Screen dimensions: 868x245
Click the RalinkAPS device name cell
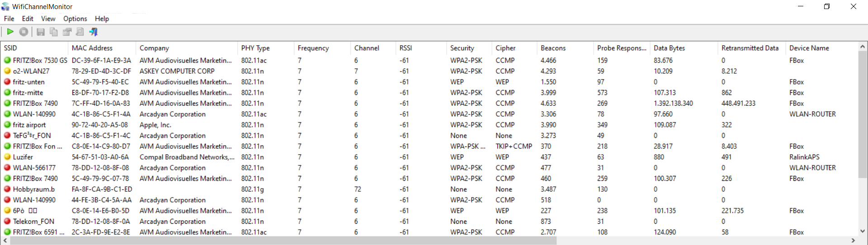804,157
